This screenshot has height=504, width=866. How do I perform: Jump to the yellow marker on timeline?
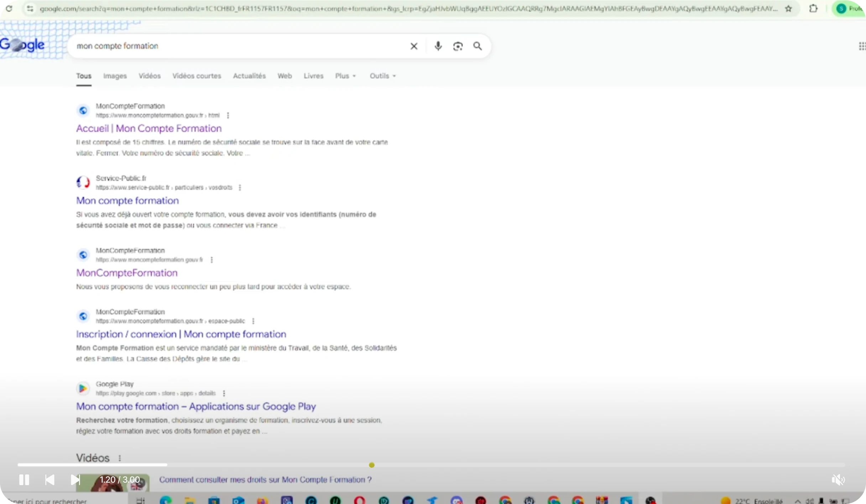point(372,465)
